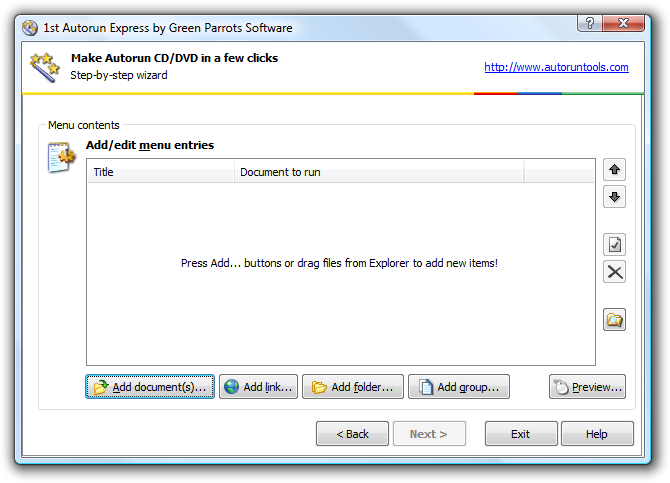Open Help from bottom button row

tap(597, 434)
